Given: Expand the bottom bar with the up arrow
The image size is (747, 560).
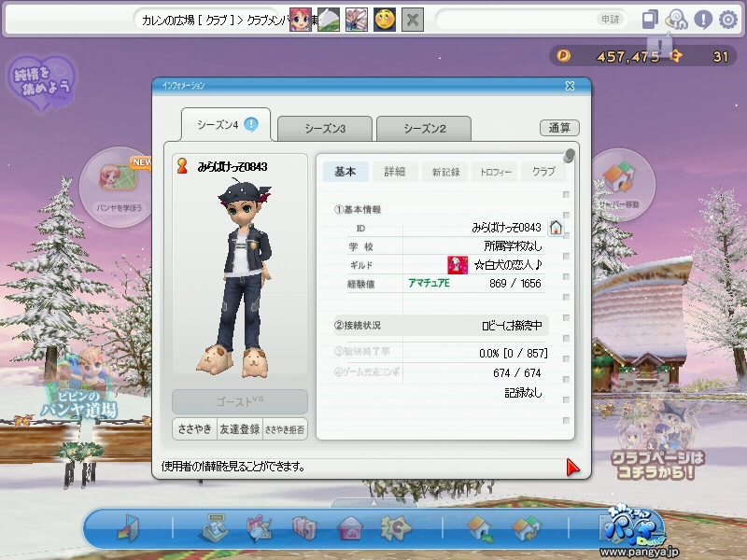Looking at the screenshot, I should coord(373,503).
